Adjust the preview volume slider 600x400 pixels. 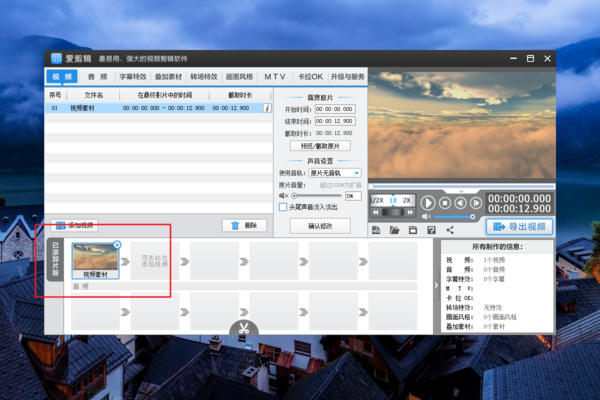click(x=455, y=217)
